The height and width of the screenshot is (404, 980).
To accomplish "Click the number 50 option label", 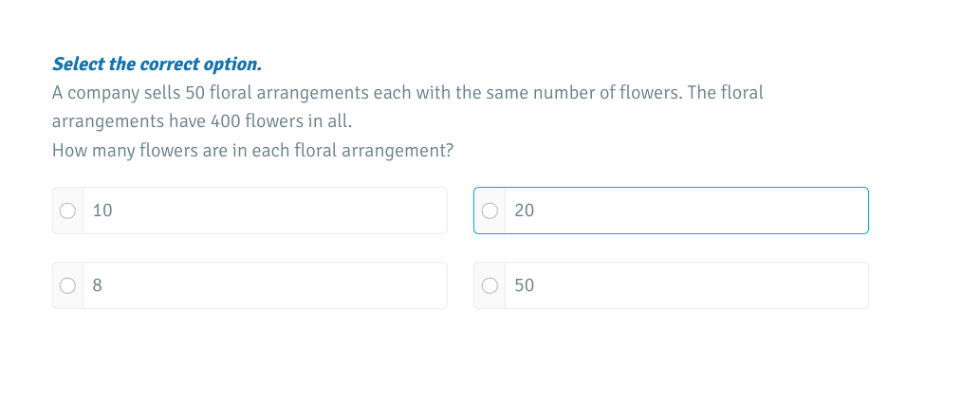I will (x=525, y=285).
